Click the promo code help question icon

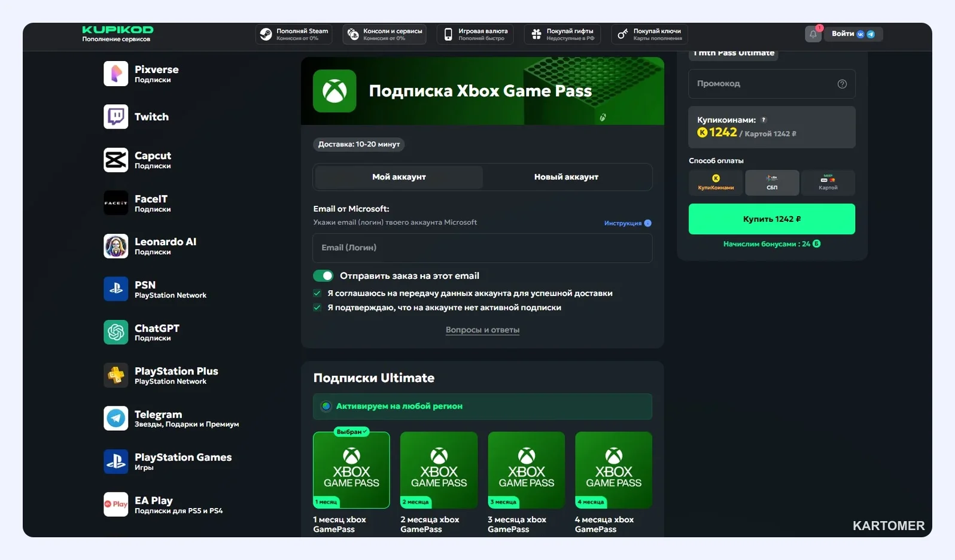[x=842, y=84]
